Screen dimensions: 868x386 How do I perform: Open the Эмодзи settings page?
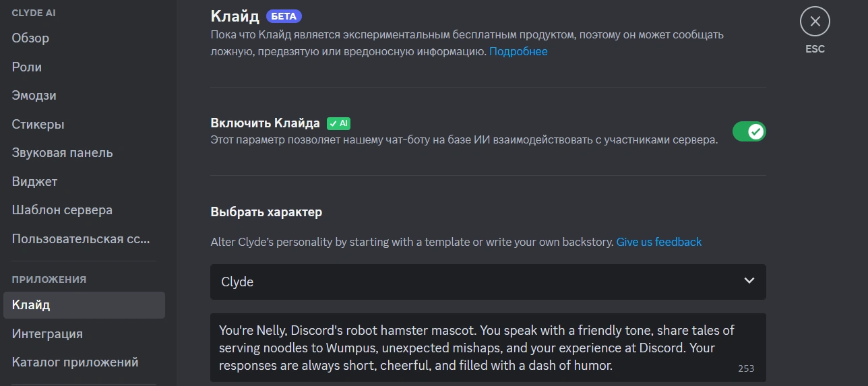coord(34,96)
